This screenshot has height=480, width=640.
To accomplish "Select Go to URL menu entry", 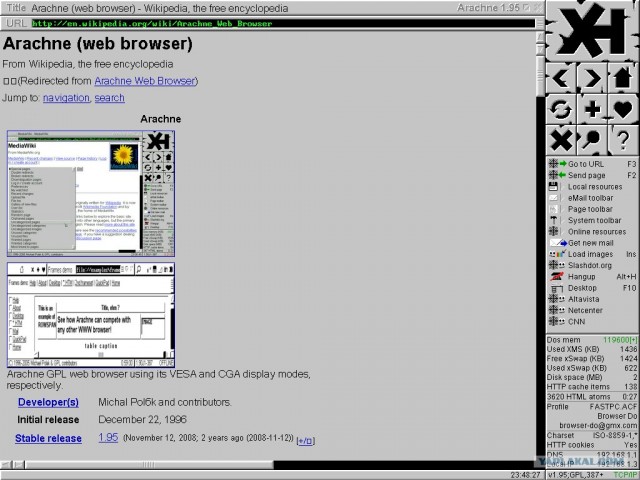I will pyautogui.click(x=586, y=164).
